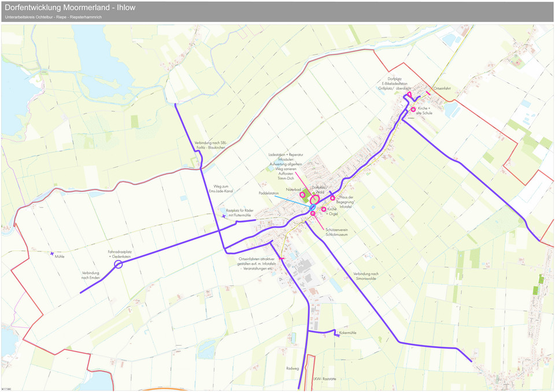The image size is (555, 392).
Task: Click the 'Unterarbeitskreis Ochtelbur' subtitle text
Action: 53,18
